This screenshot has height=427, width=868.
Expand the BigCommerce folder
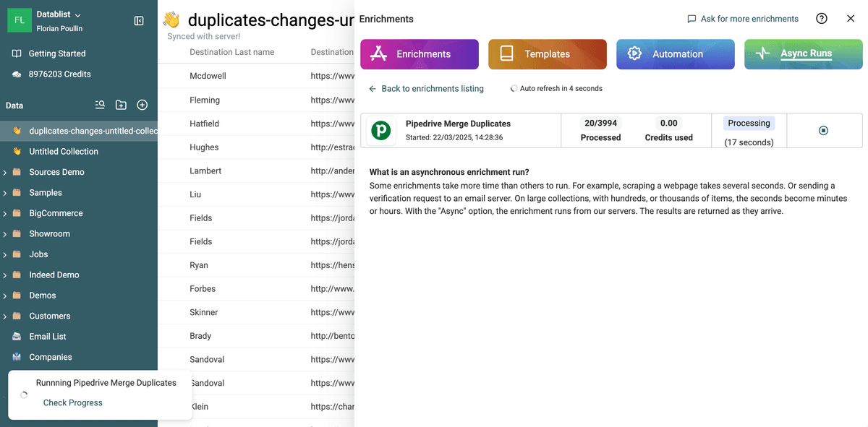point(5,213)
